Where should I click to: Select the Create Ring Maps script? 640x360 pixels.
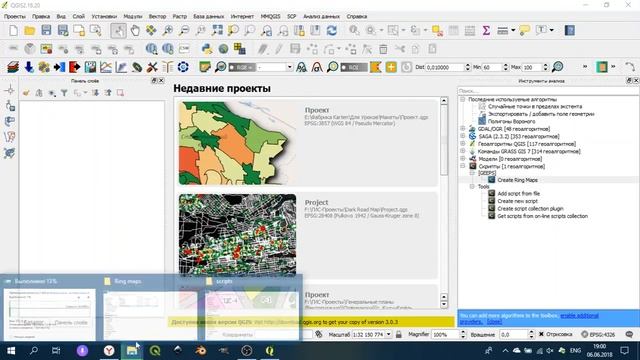pos(517,180)
